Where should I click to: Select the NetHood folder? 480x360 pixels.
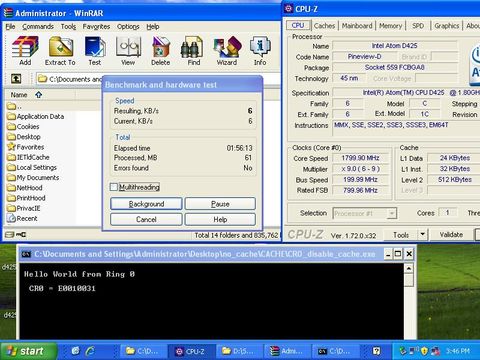pos(25,188)
